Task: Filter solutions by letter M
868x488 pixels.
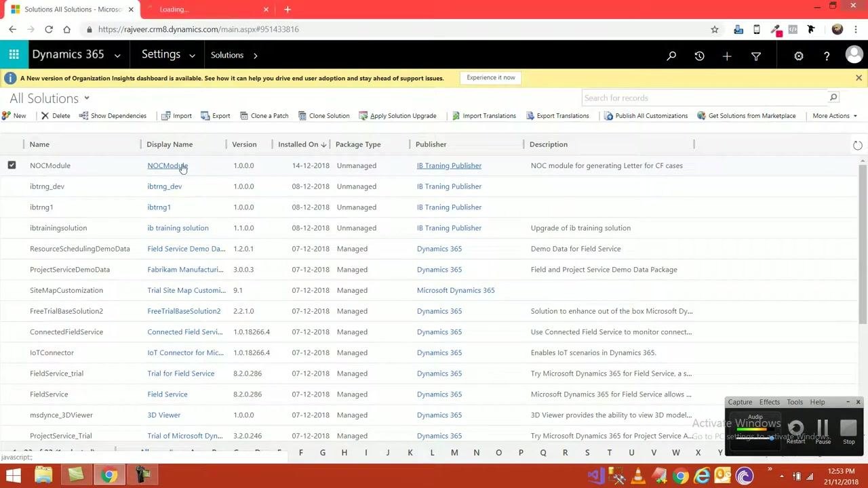Action: pos(454,453)
